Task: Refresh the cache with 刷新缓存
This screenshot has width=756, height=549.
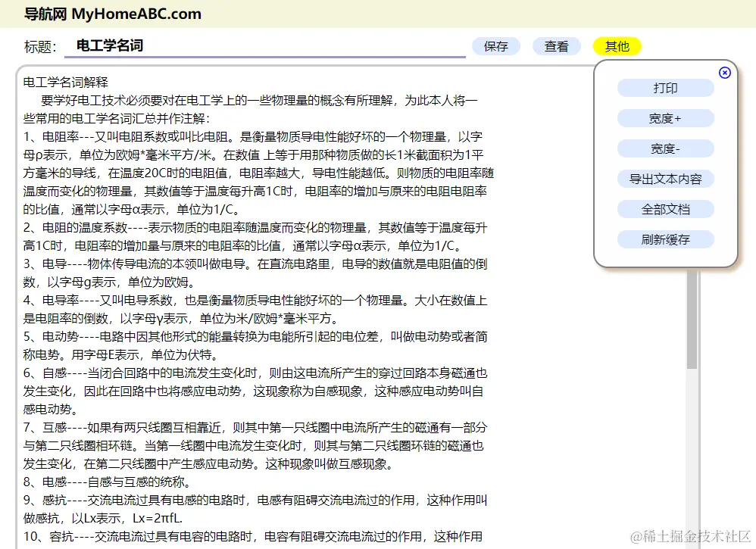Action: 665,239
